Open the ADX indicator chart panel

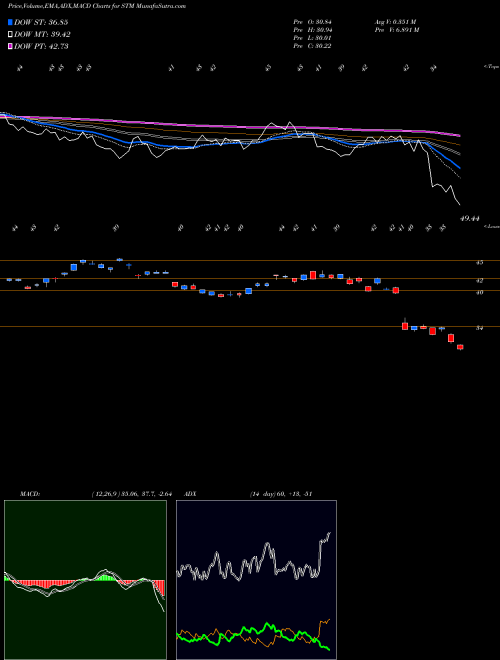[x=256, y=580]
